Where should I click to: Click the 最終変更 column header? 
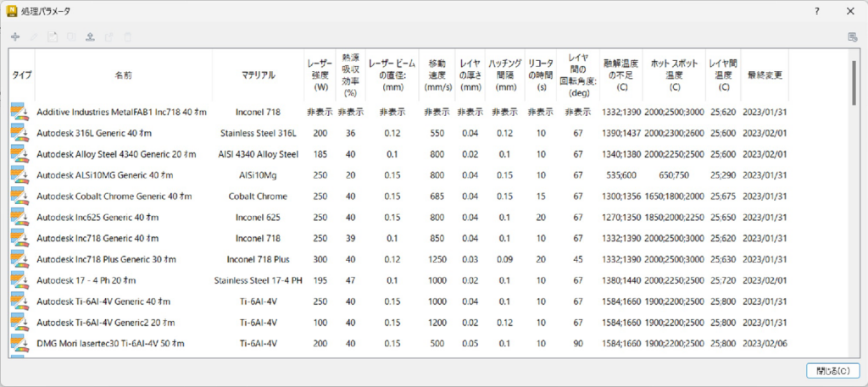tap(765, 75)
